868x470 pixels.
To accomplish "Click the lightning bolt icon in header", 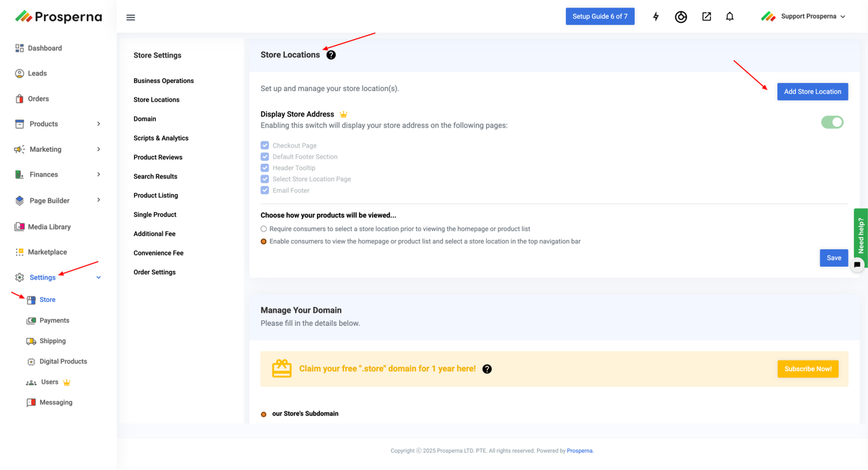I will click(x=655, y=17).
